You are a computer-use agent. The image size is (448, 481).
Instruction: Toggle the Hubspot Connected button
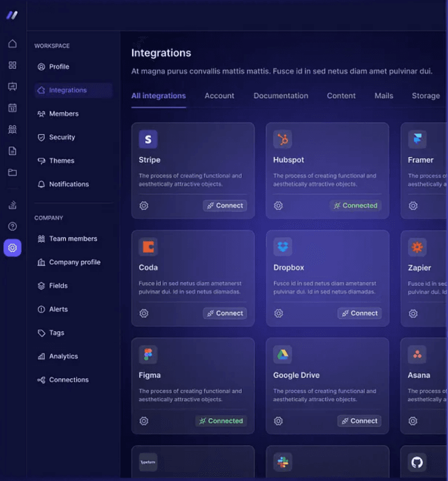(356, 206)
